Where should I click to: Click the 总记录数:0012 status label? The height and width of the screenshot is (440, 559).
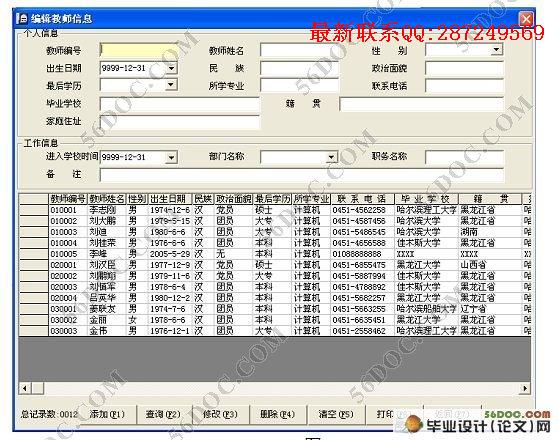[x=49, y=414]
